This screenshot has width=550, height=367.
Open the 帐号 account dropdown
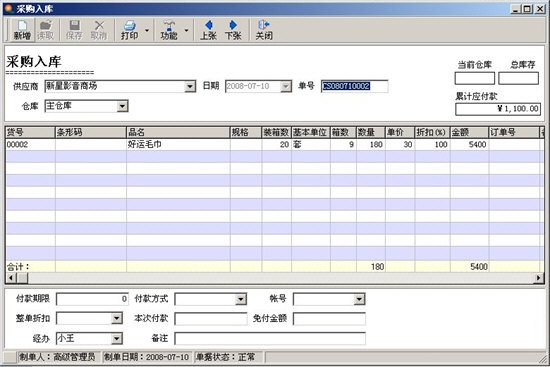point(359,300)
